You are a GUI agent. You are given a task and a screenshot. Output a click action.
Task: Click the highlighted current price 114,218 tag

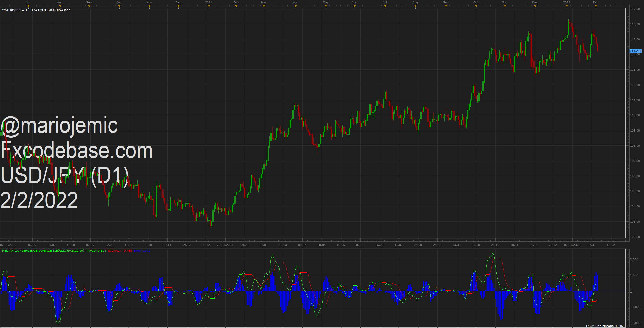click(x=635, y=51)
